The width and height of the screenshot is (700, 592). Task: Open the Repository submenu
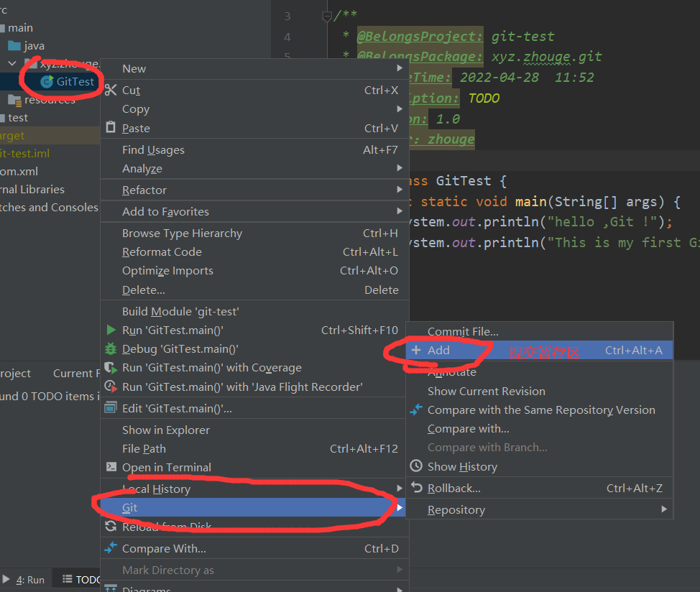point(539,509)
